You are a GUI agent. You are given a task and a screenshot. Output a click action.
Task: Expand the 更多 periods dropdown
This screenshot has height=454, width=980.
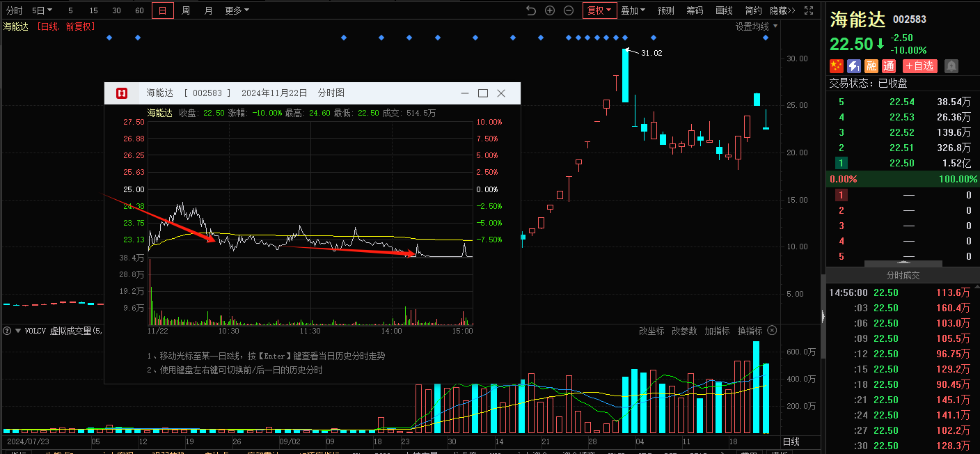(237, 10)
